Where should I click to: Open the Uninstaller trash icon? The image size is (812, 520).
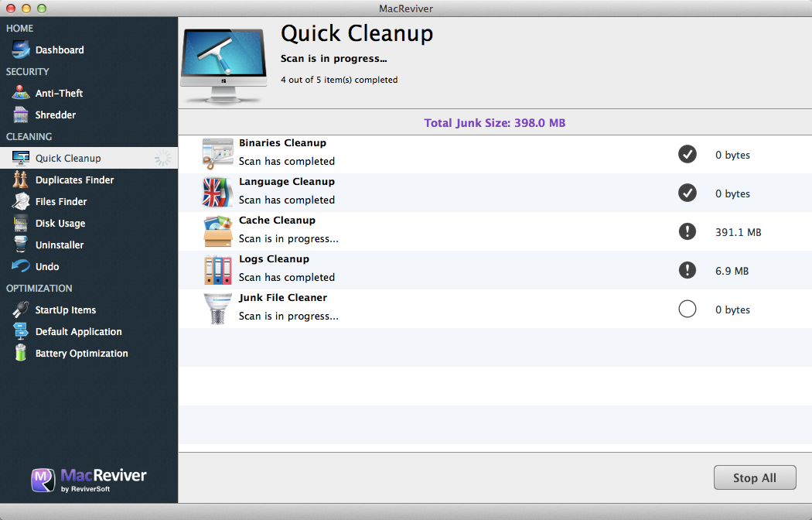[x=21, y=245]
